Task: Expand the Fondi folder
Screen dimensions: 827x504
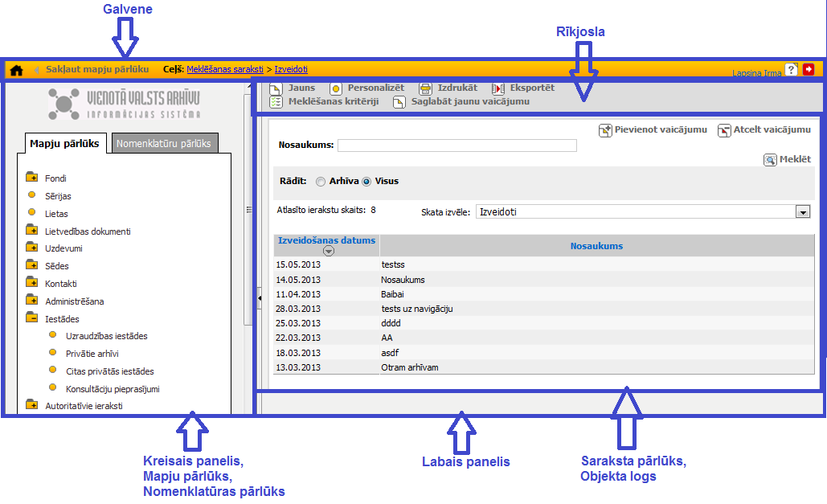Action: (x=32, y=178)
